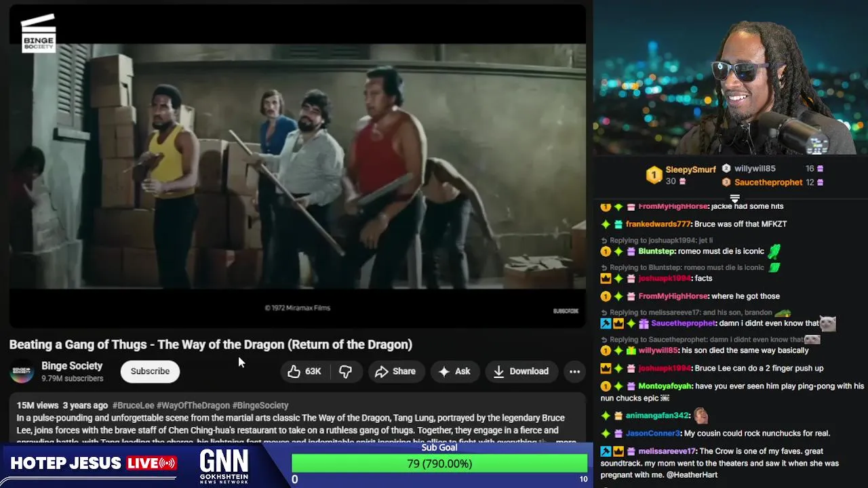Click joshuapk1994 username on 'facts' message
This screenshot has width=868, height=488.
click(664, 279)
